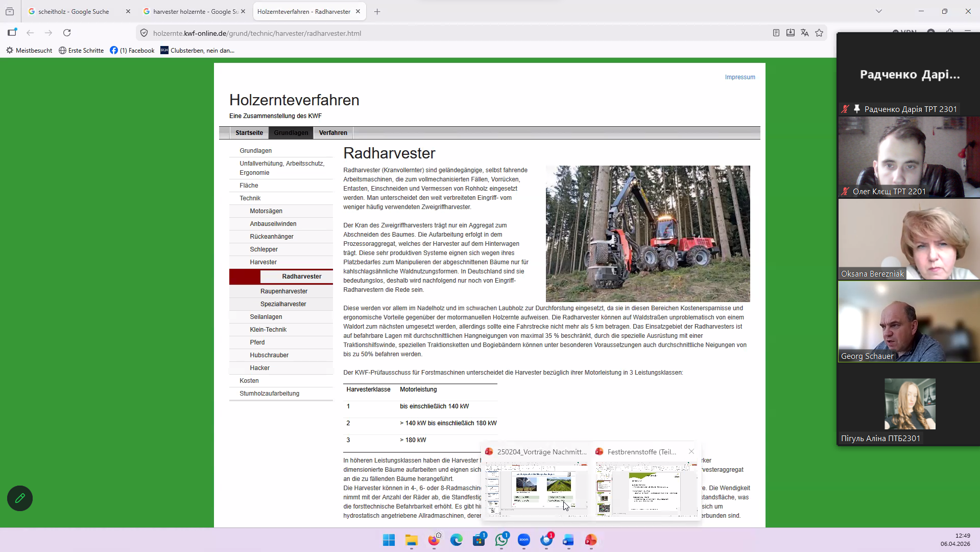Open WhatsApp from the taskbar
The image size is (980, 552).
pyautogui.click(x=501, y=540)
